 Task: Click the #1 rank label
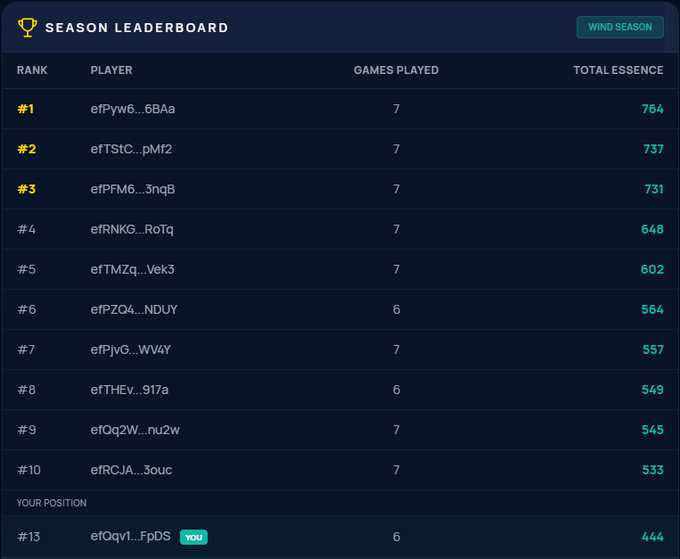coord(26,109)
